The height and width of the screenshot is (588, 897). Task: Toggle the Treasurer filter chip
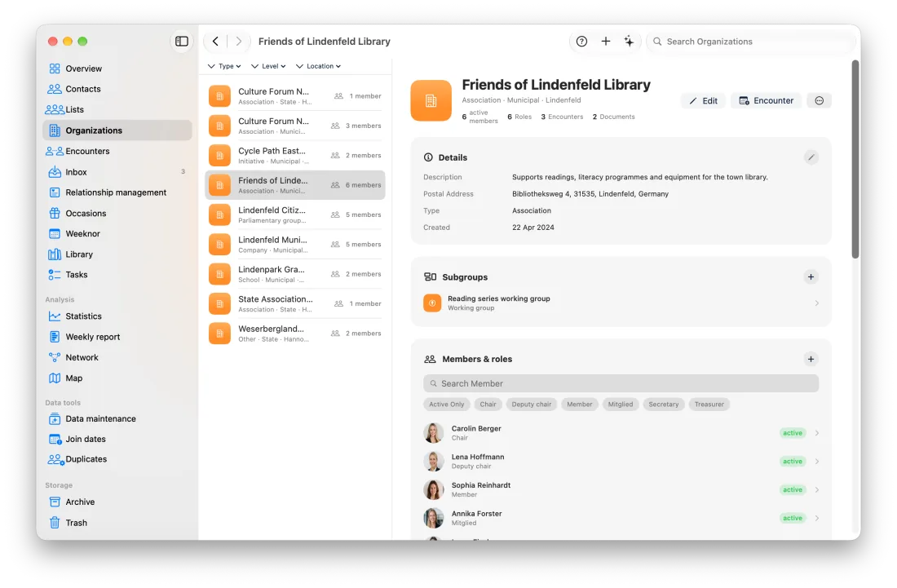709,405
